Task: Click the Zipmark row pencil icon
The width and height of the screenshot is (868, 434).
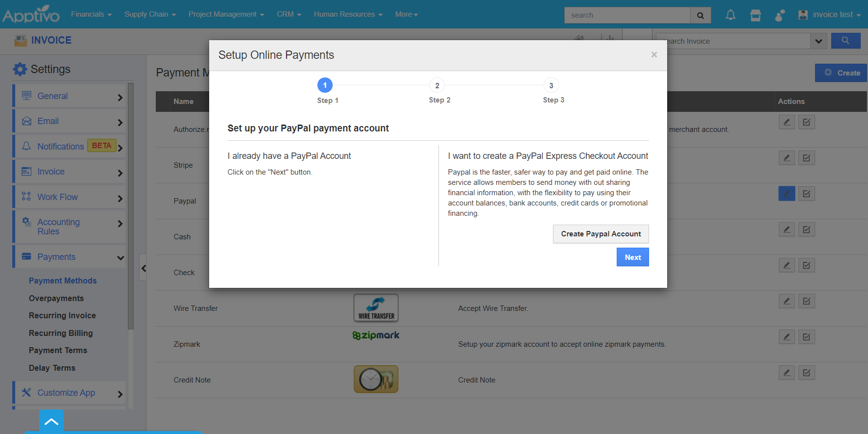Action: coord(787,337)
